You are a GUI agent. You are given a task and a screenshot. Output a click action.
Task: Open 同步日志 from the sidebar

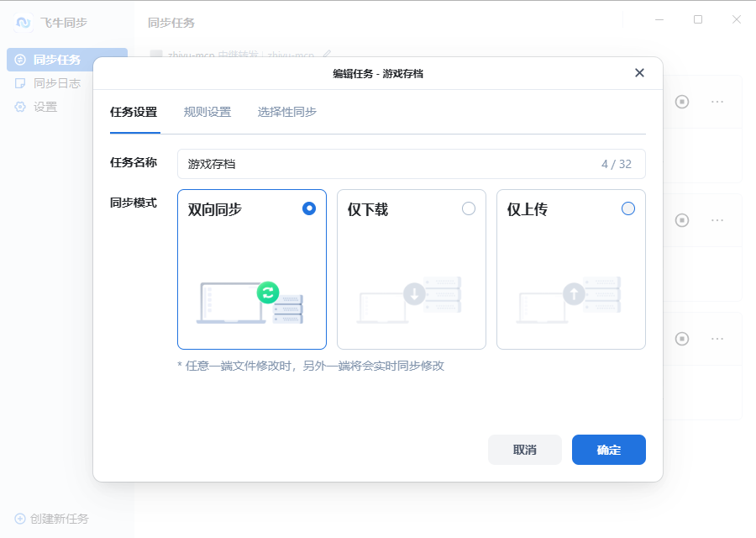[x=50, y=82]
